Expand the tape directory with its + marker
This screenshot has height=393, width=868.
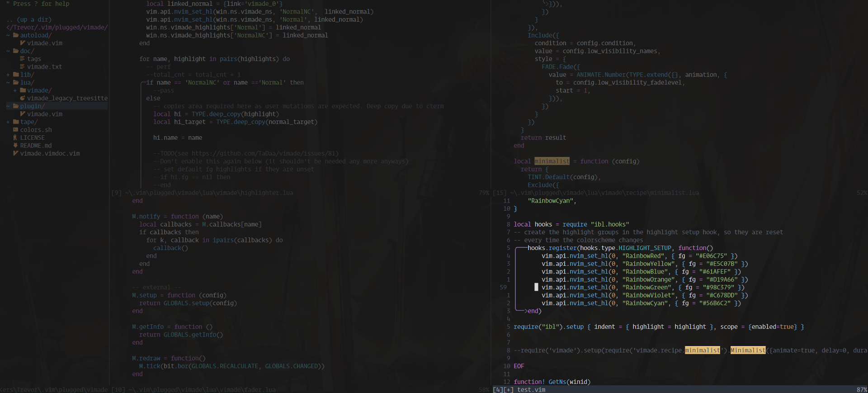pyautogui.click(x=8, y=122)
